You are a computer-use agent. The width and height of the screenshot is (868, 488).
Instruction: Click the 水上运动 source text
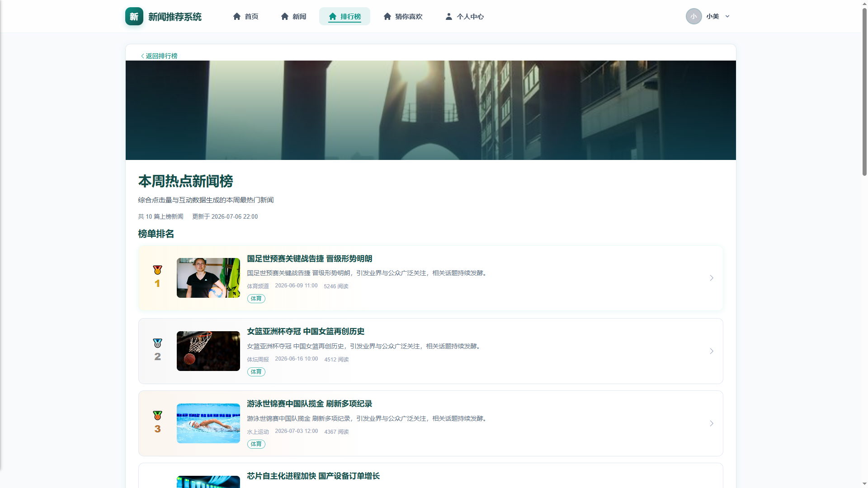(x=258, y=432)
